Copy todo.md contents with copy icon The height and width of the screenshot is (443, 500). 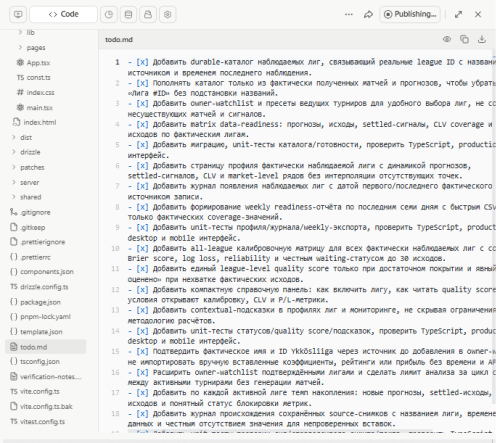pos(464,39)
